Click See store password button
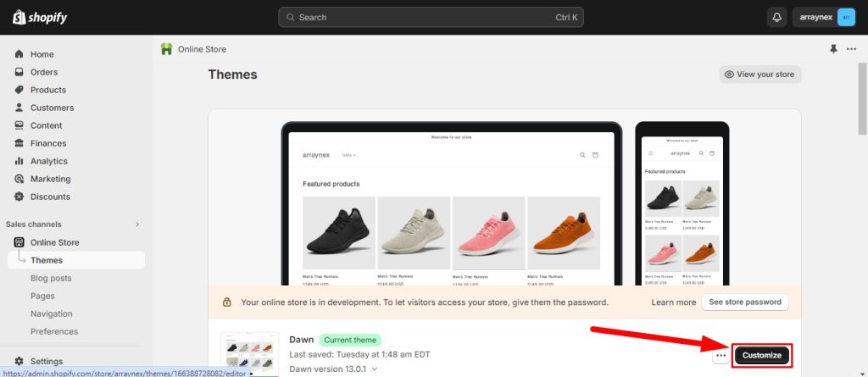The width and height of the screenshot is (868, 377). coord(744,302)
